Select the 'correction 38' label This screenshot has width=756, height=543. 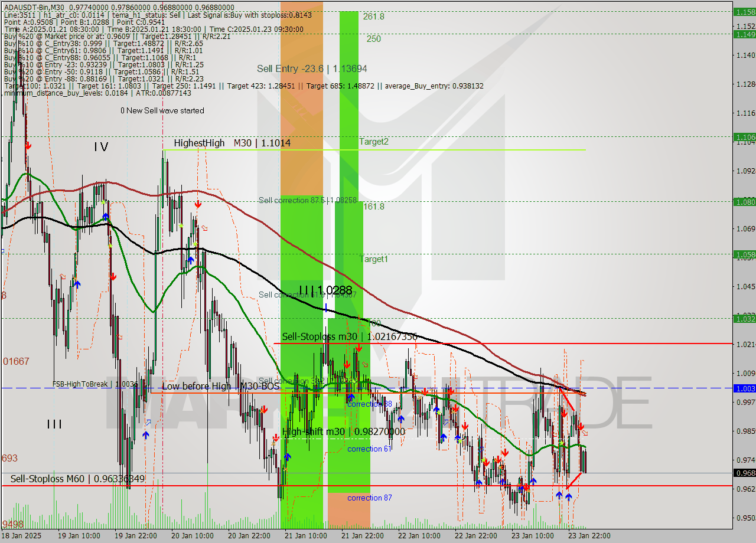(370, 404)
